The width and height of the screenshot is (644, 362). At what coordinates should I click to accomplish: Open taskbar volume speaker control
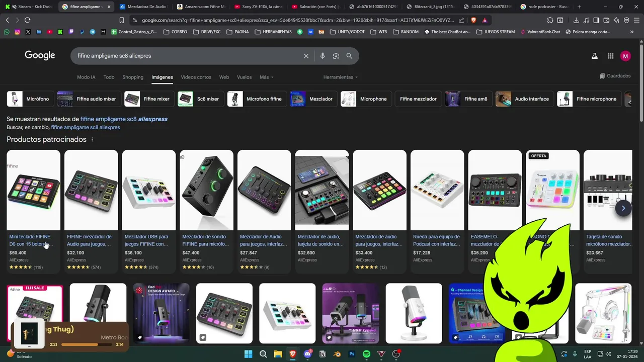[608, 354]
